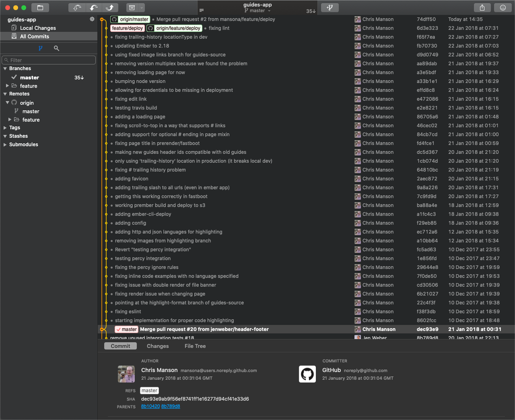Click Chris Manson avatar in 'fixing edit link' row
The image size is (515, 420).
click(x=357, y=99)
